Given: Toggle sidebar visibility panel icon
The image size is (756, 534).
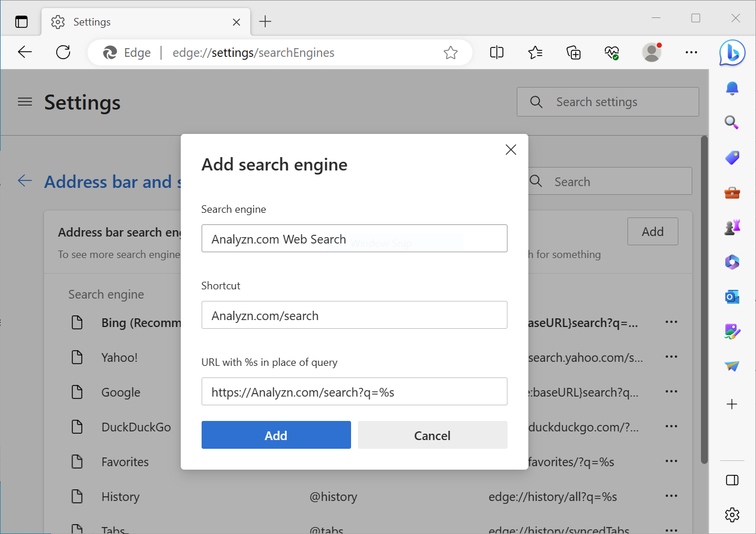Looking at the screenshot, I should coord(732,480).
